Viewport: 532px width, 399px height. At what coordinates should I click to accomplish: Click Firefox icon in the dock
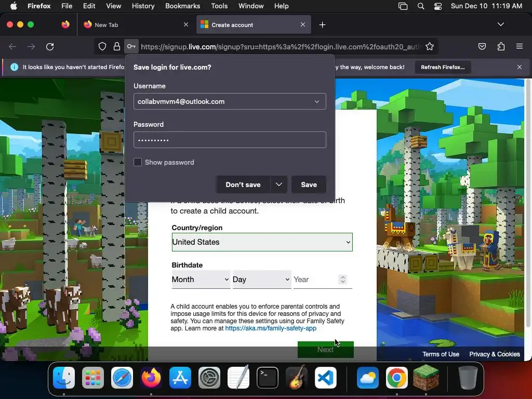tap(151, 378)
